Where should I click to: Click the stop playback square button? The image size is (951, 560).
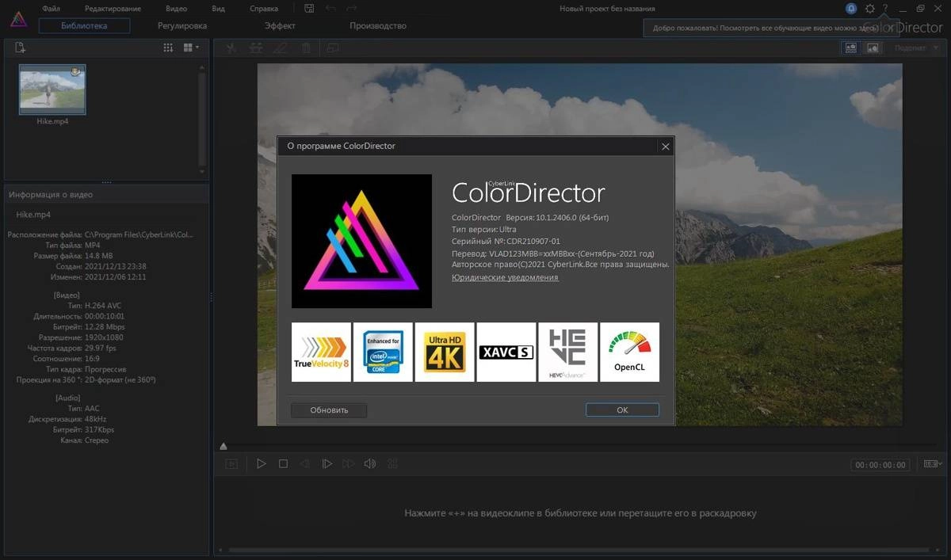(x=283, y=464)
